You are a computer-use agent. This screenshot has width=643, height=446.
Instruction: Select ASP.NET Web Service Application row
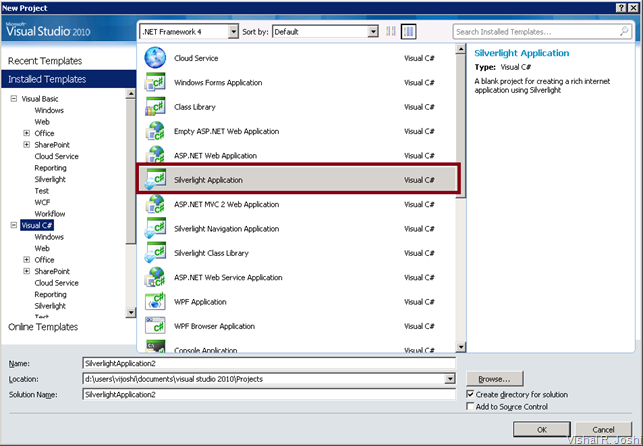pyautogui.click(x=297, y=277)
